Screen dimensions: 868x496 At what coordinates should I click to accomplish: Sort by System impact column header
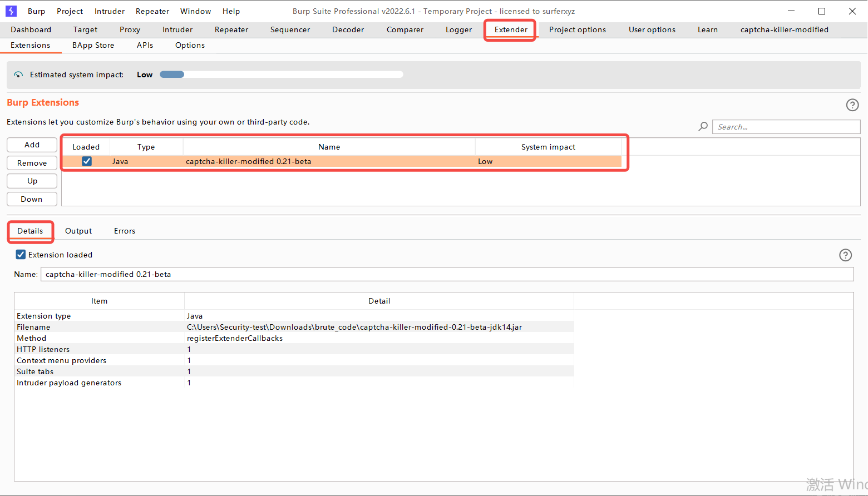548,147
